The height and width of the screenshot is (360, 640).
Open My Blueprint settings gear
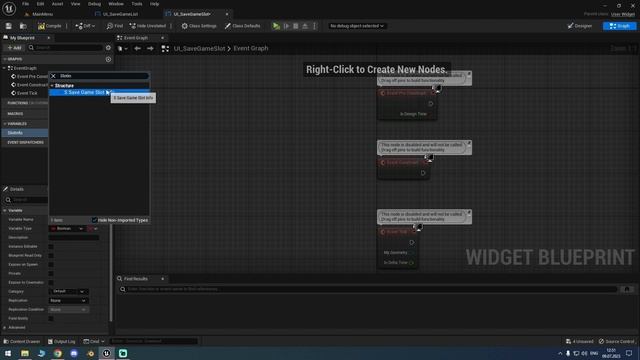pyautogui.click(x=108, y=48)
